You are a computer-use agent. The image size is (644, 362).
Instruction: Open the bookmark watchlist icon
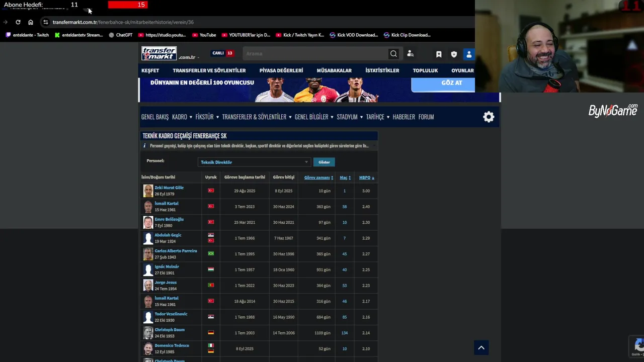[x=439, y=54]
